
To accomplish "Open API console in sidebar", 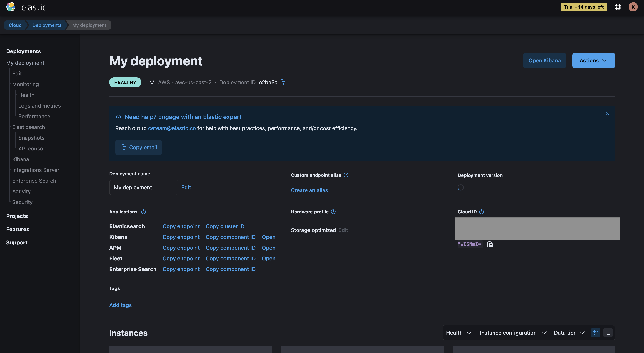I will 33,149.
